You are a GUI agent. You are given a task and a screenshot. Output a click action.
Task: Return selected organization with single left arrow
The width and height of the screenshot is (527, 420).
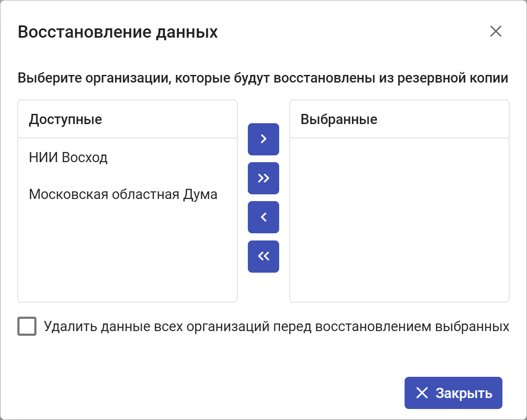(x=263, y=217)
